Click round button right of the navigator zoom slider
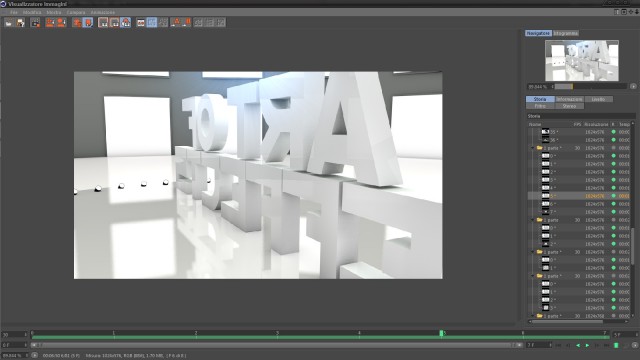 (x=633, y=87)
